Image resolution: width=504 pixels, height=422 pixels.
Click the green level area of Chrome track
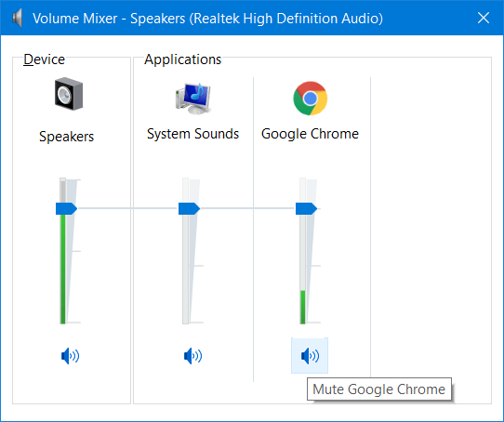302,307
